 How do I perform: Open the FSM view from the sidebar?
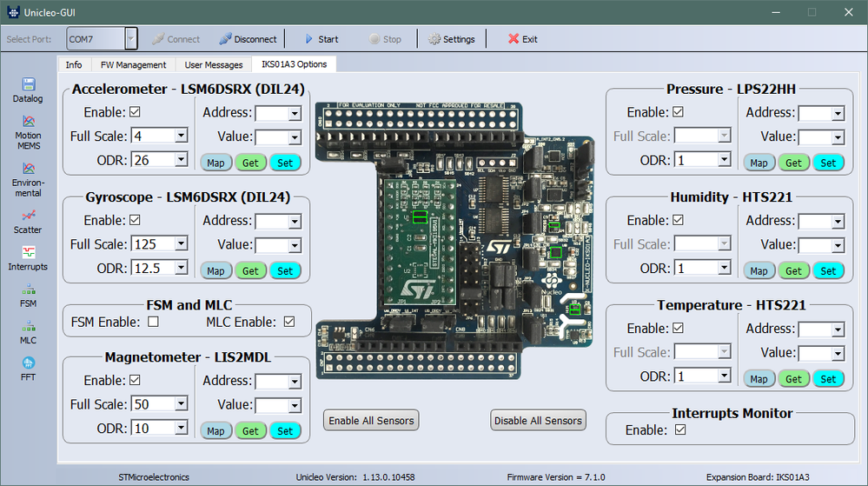28,296
